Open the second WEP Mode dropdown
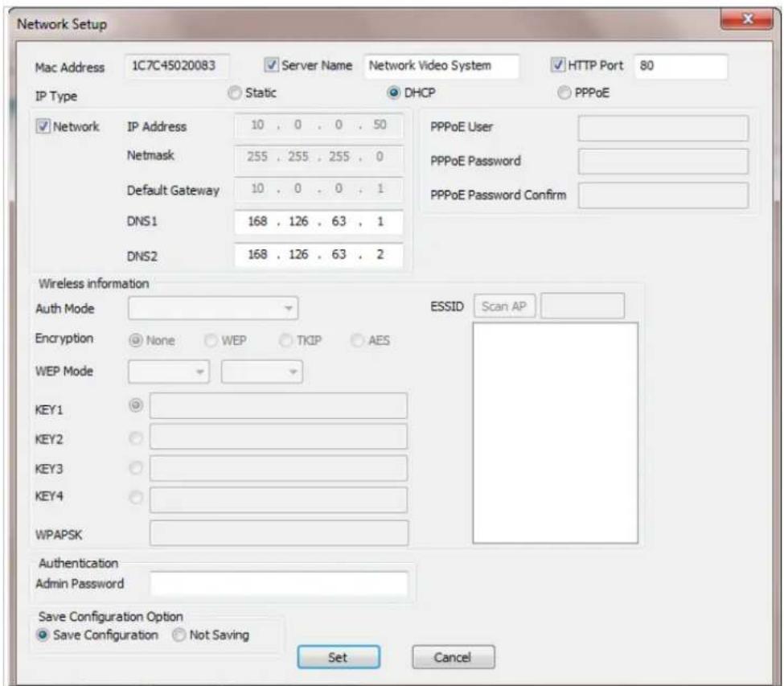The height and width of the screenshot is (686, 784). click(262, 372)
